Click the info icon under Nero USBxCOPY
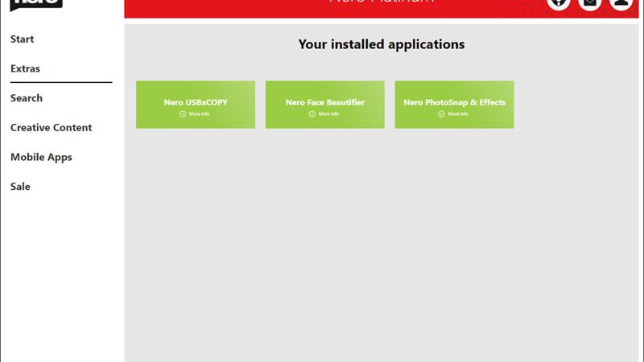This screenshot has width=644, height=362. [x=183, y=114]
